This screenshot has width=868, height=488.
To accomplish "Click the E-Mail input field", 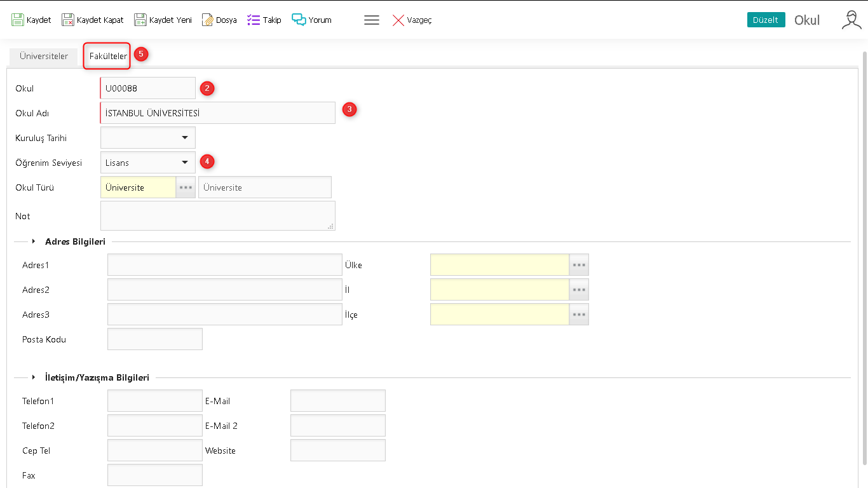I will point(337,401).
